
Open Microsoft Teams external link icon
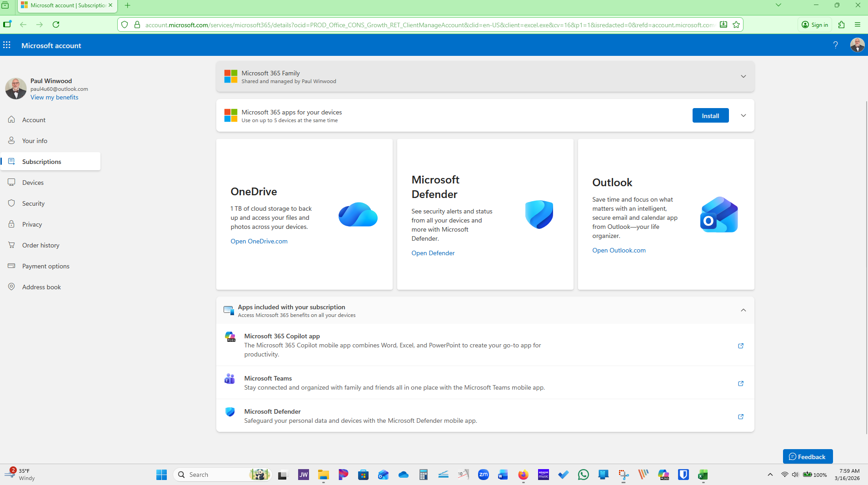(x=741, y=384)
